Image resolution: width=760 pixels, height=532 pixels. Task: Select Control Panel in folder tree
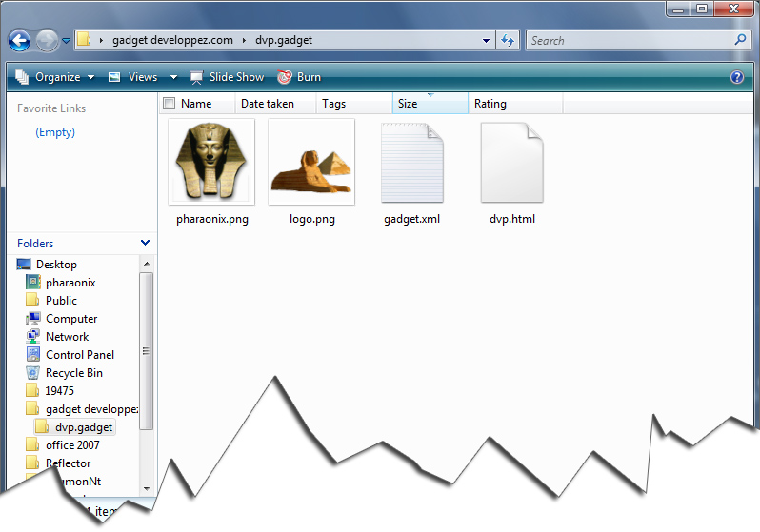tap(80, 355)
